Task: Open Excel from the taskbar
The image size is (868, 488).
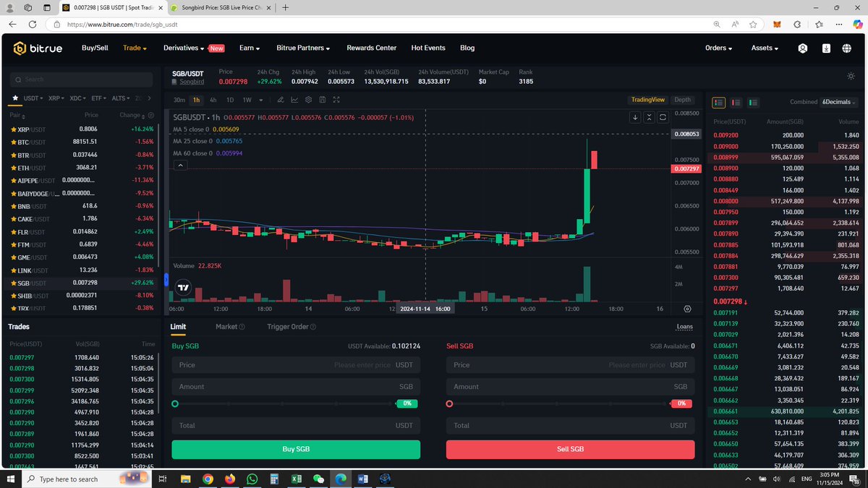Action: 296,479
